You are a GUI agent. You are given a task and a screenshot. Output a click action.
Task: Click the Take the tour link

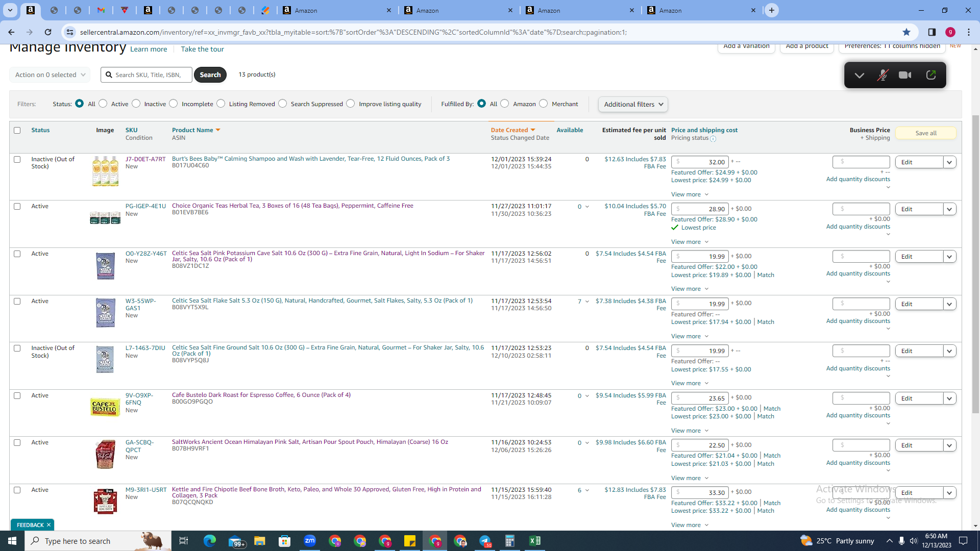tap(202, 49)
